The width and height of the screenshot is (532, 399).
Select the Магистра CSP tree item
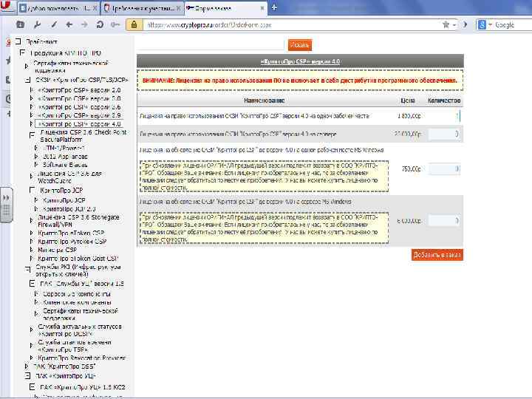pyautogui.click(x=57, y=250)
